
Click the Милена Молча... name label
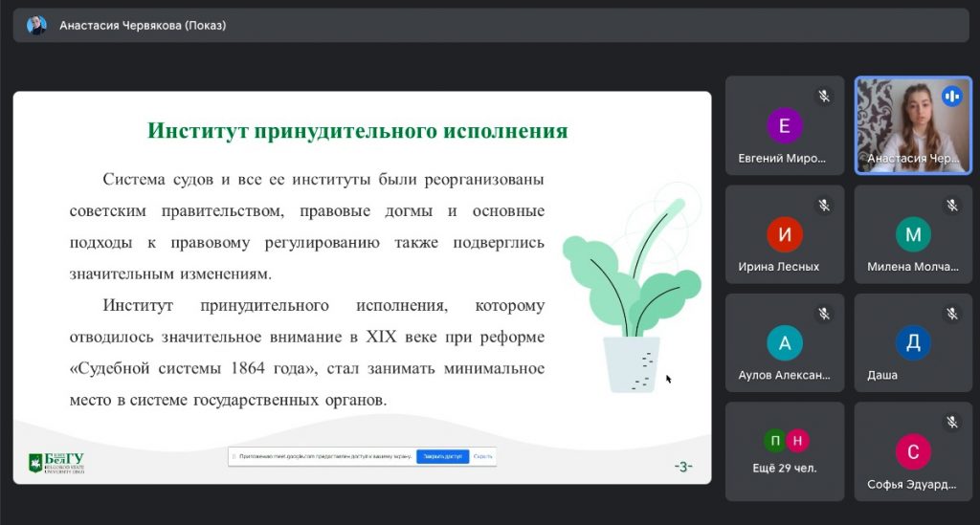coord(912,267)
